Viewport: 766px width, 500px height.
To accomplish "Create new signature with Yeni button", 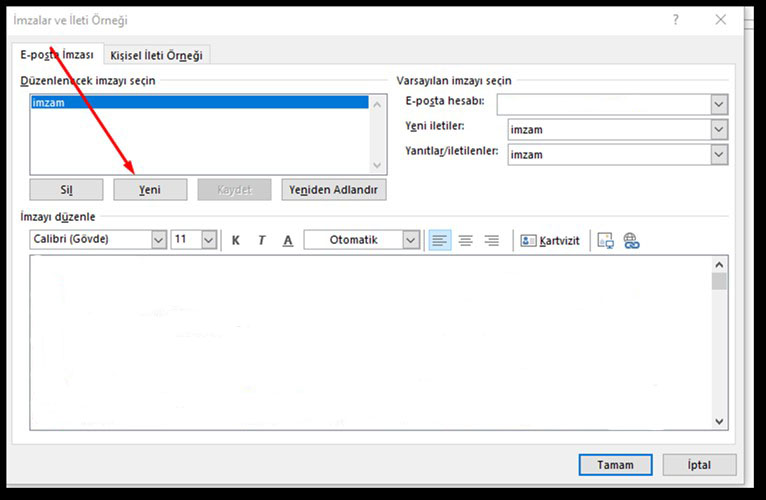I will [150, 190].
